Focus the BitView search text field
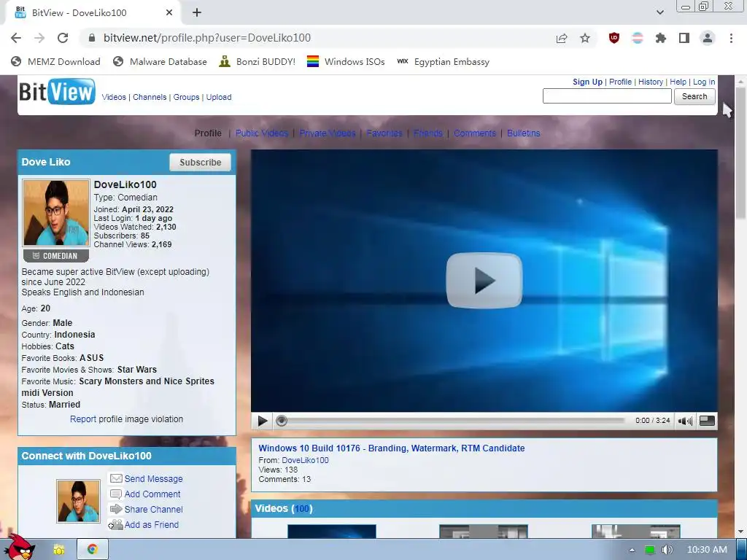747x560 pixels. point(607,96)
